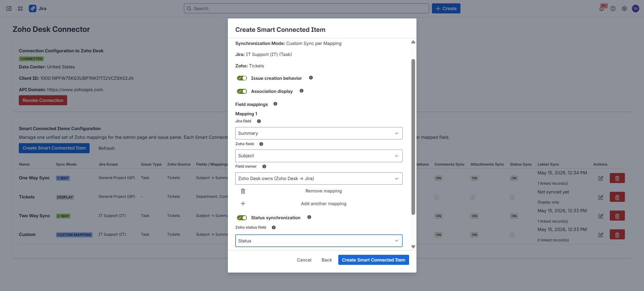644x291 pixels.
Task: Open the Zoho field Subject dropdown
Action: pos(319,156)
